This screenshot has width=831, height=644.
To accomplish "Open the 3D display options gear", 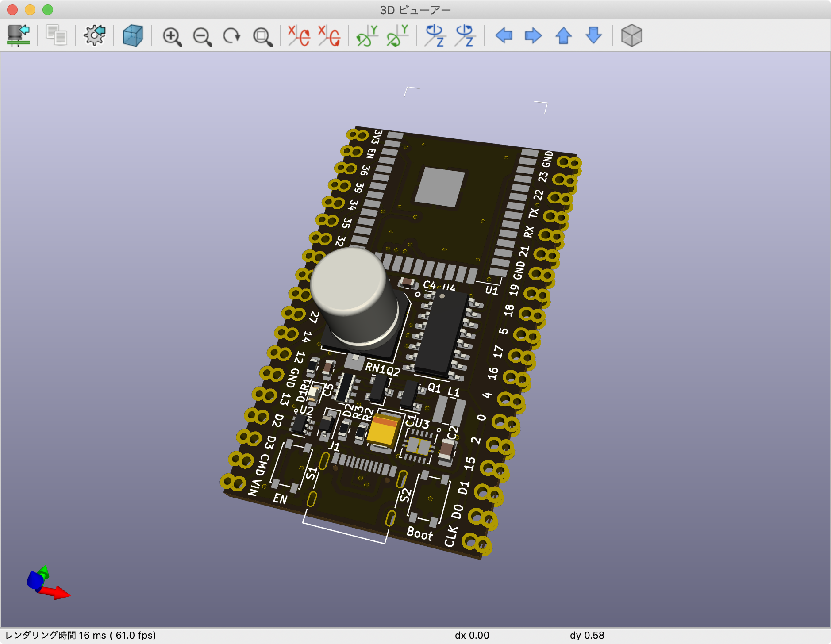I will [95, 35].
